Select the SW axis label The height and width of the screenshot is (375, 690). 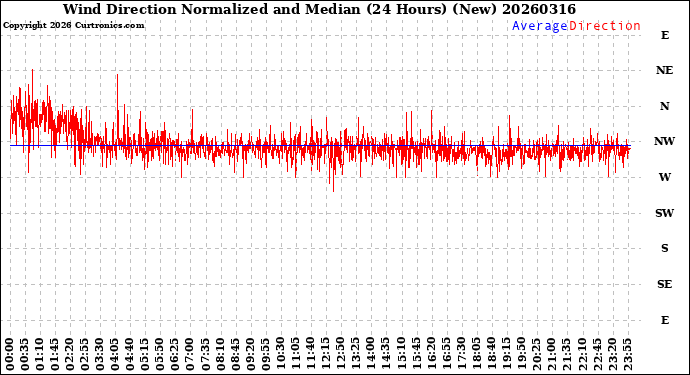pos(664,213)
